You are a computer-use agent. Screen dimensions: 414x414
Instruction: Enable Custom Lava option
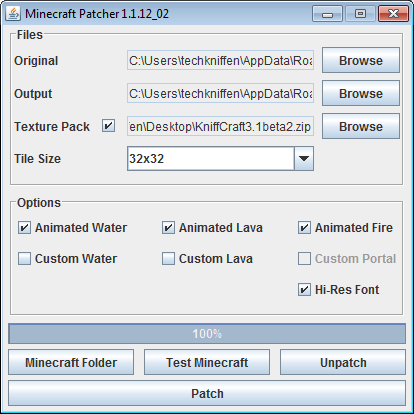point(168,259)
